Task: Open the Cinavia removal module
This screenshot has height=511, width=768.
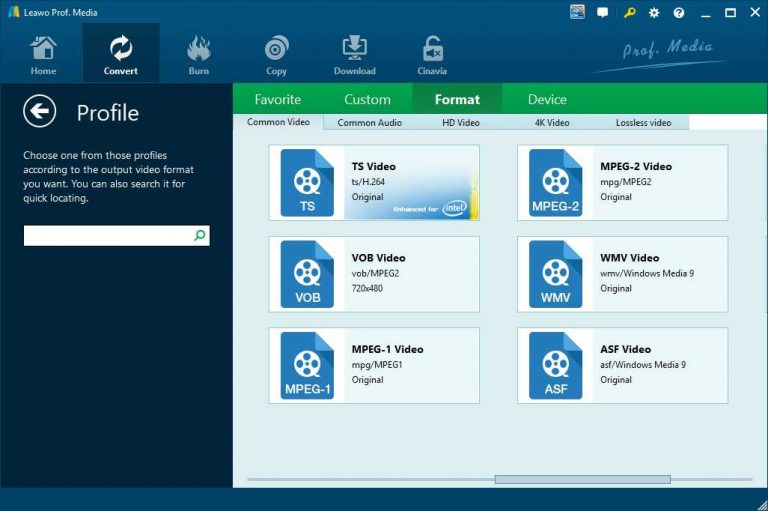Action: 432,55
